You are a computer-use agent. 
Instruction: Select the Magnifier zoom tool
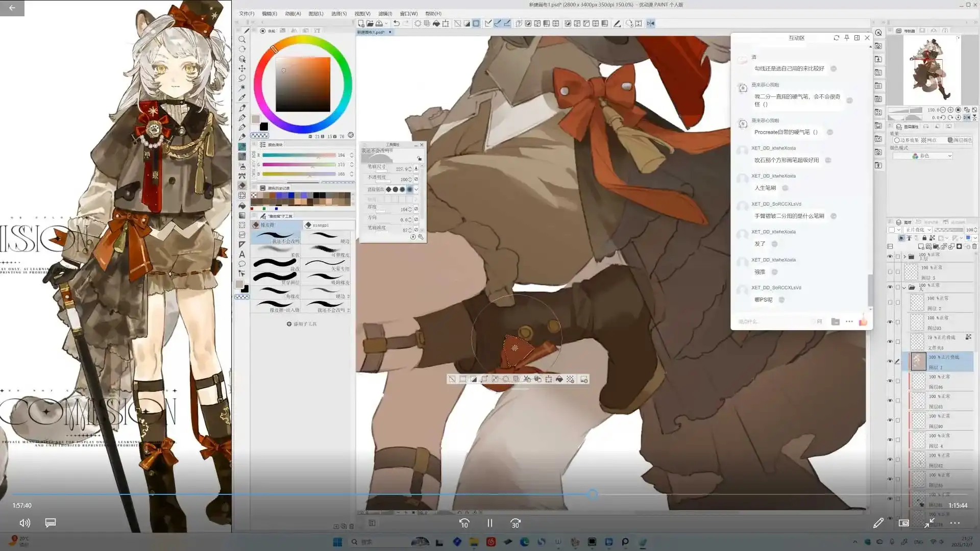(242, 39)
